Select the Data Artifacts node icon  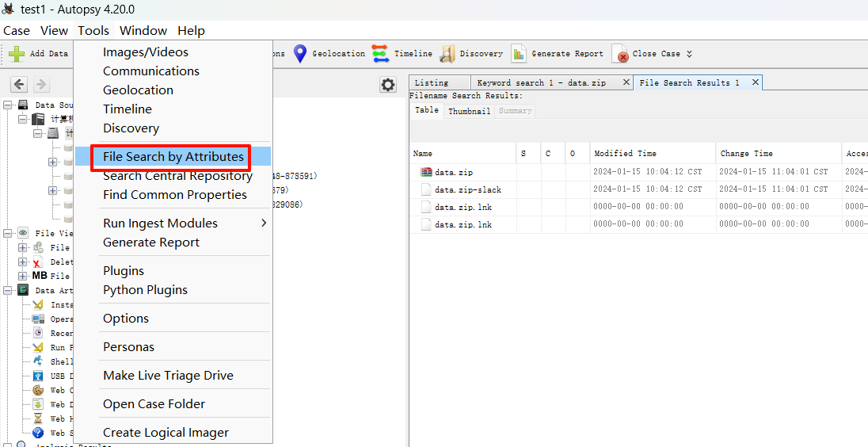(23, 290)
